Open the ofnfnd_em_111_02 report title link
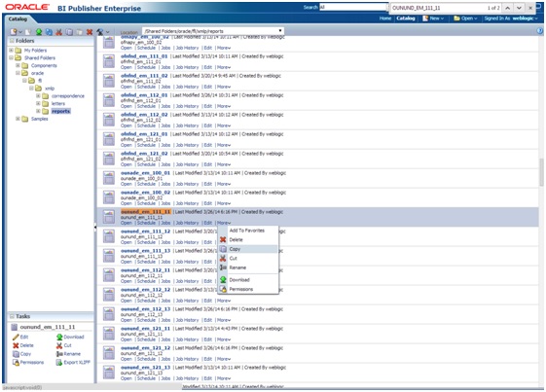This screenshot has height=392, width=546. (144, 76)
